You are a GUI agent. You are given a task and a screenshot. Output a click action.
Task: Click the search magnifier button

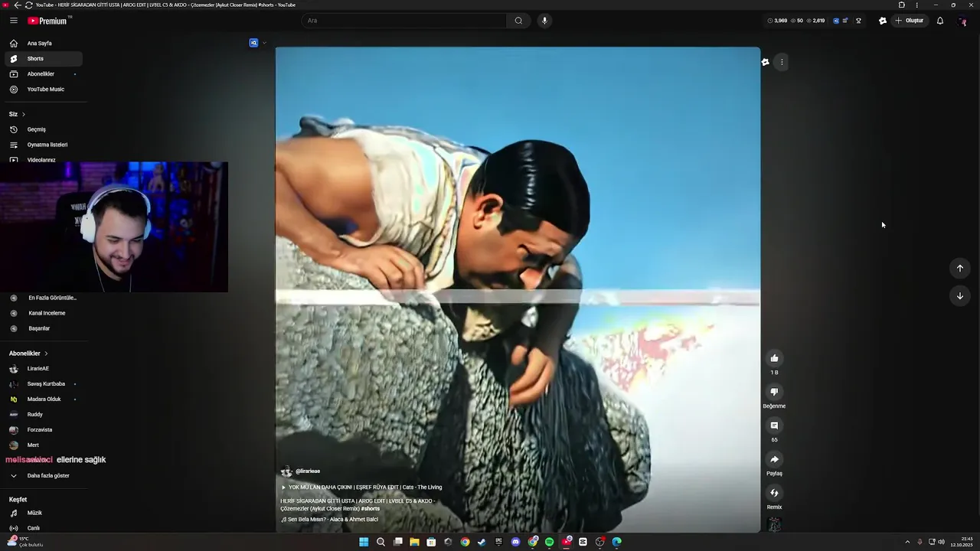click(x=518, y=21)
